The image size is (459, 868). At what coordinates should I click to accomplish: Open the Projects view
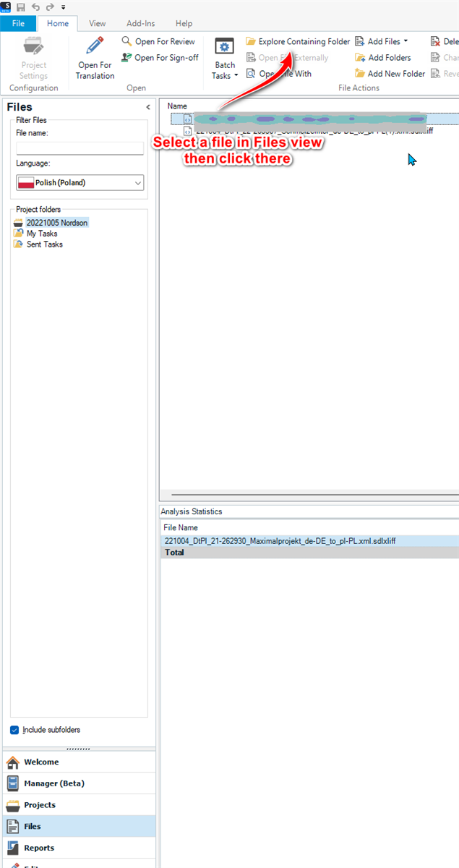79,805
